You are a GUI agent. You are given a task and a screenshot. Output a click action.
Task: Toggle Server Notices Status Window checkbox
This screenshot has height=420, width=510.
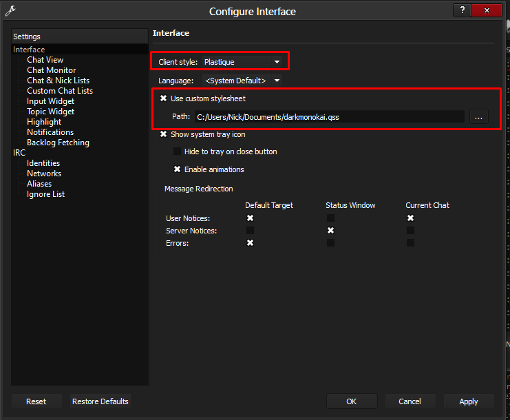(x=330, y=231)
